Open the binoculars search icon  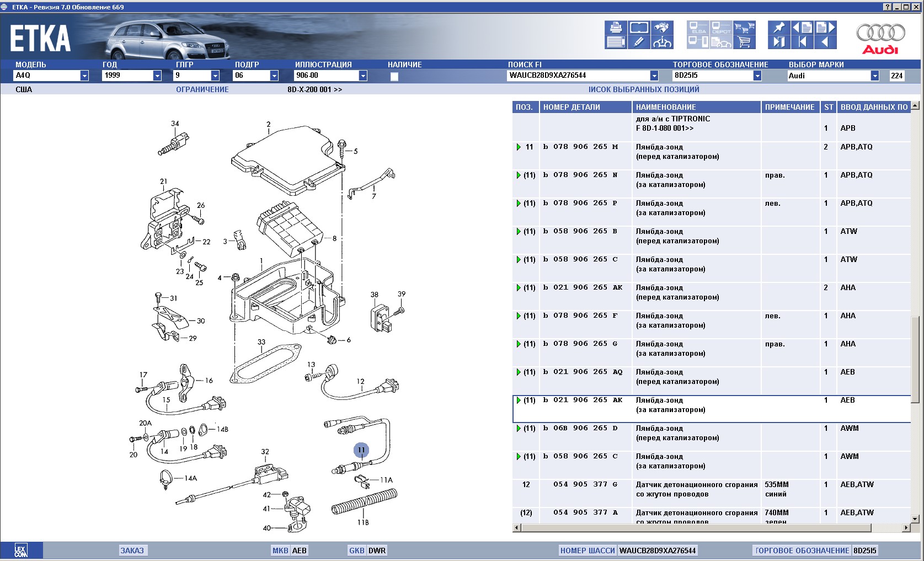(662, 28)
